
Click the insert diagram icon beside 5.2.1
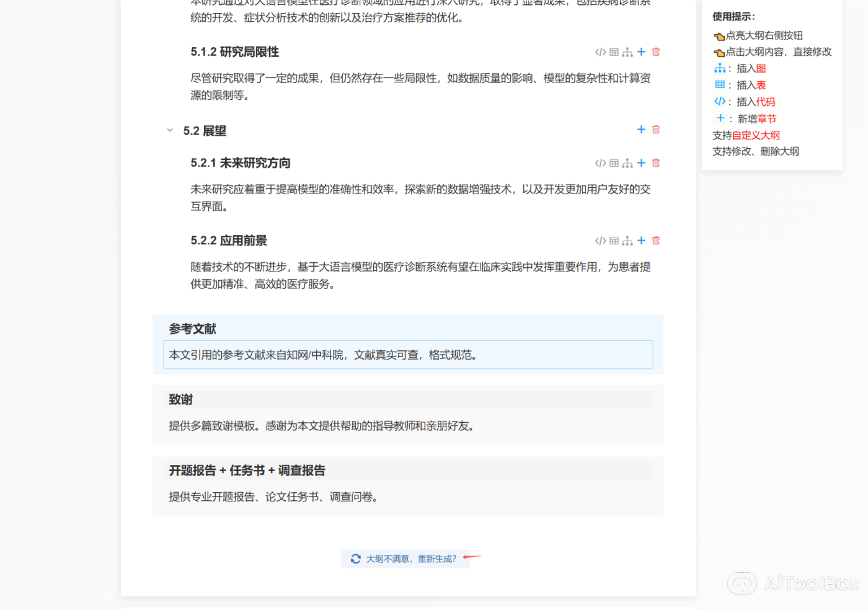click(627, 162)
